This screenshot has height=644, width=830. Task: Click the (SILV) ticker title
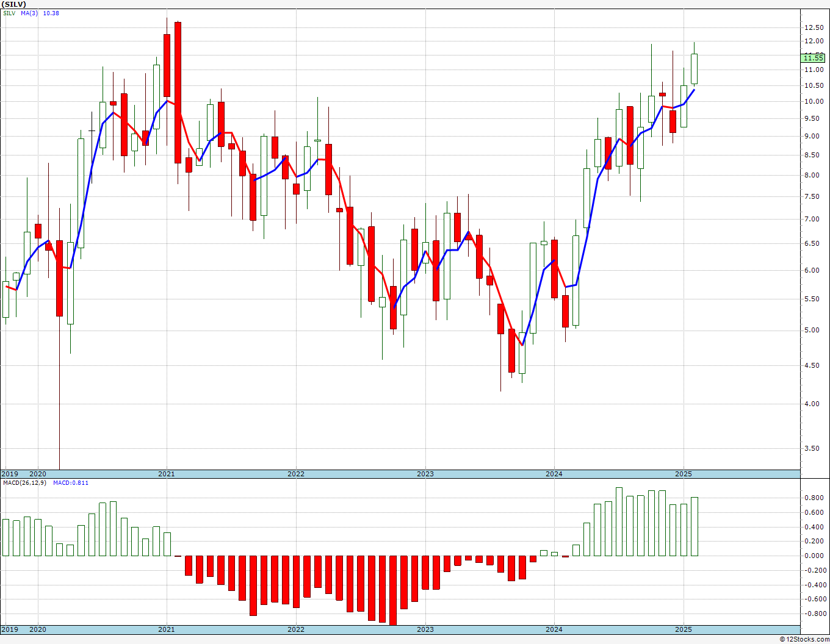(12, 4)
